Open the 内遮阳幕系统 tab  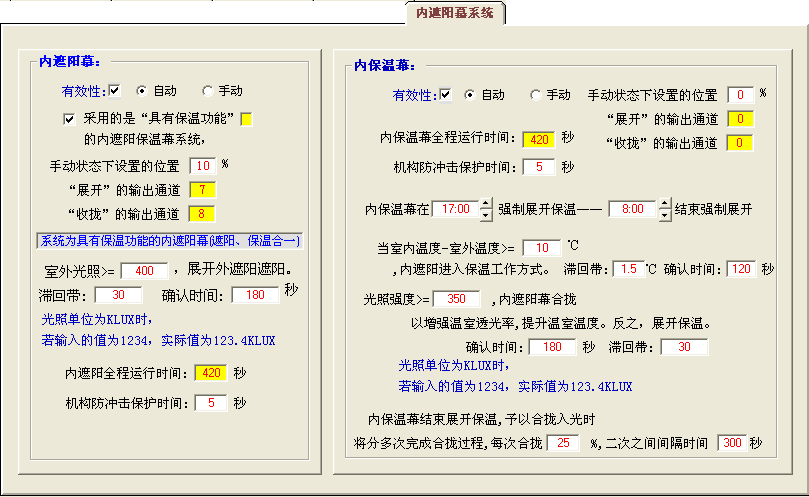tap(454, 12)
